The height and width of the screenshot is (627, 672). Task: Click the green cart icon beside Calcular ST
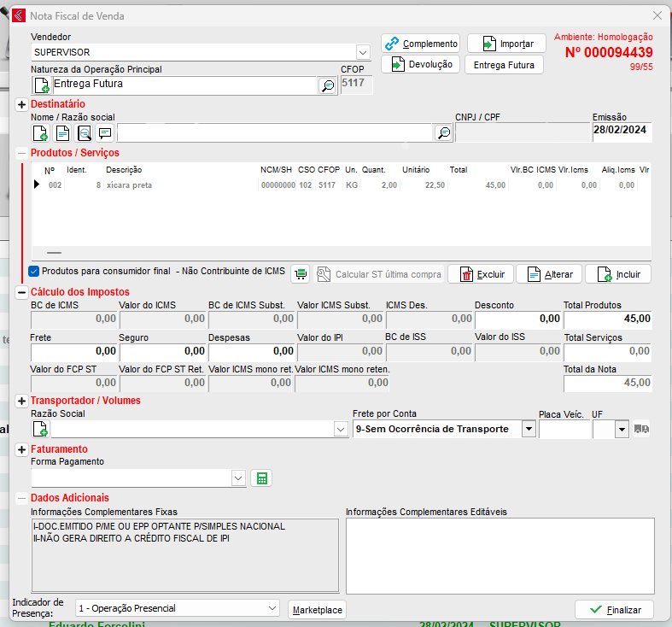click(x=301, y=274)
